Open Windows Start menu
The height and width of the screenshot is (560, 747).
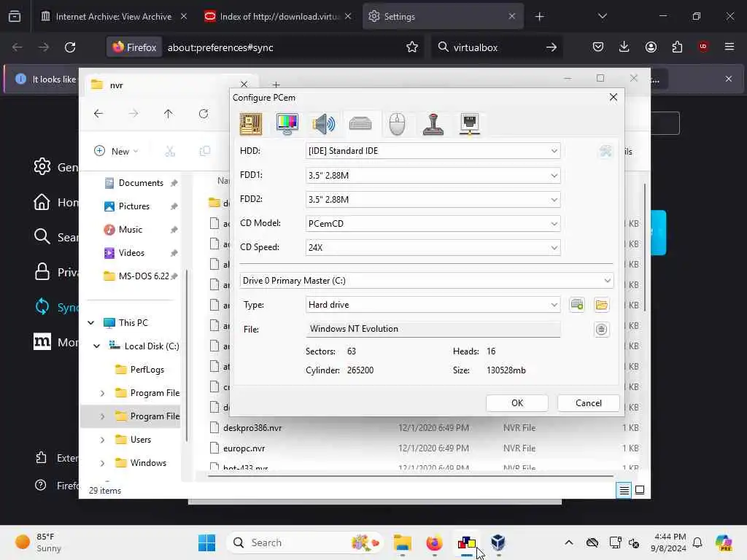206,542
